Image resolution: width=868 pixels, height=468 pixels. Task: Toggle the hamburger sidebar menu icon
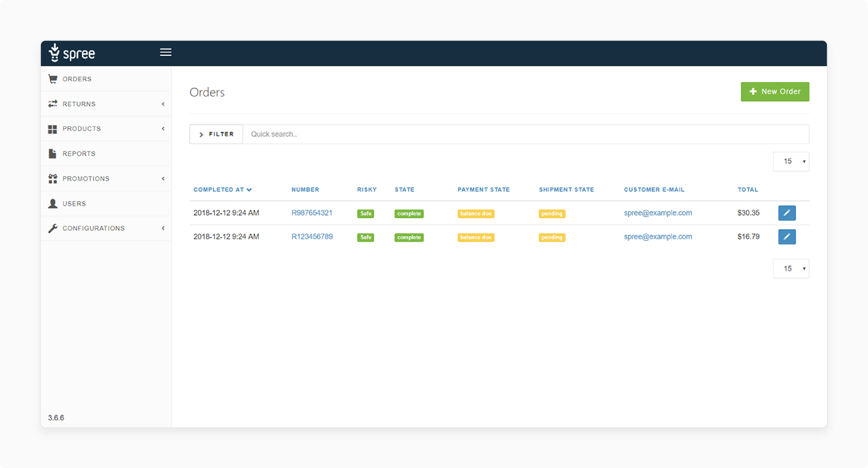(165, 53)
